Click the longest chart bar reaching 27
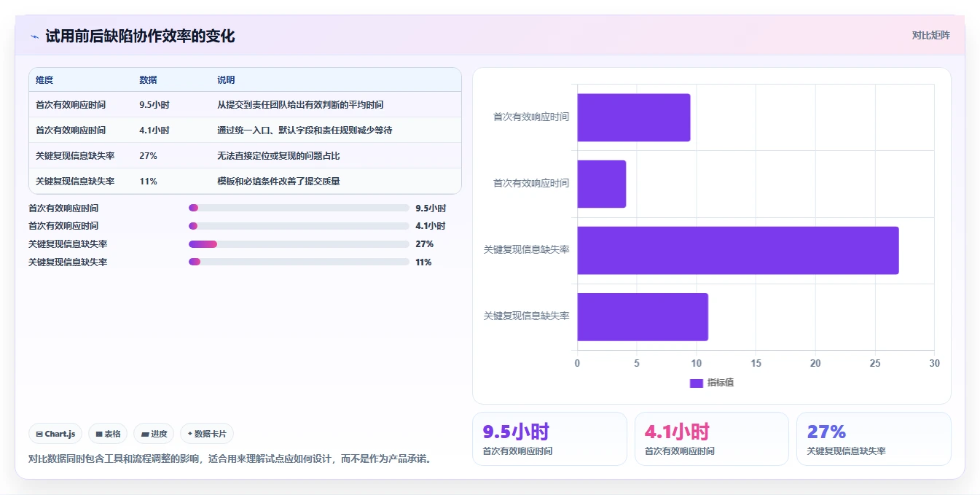This screenshot has width=980, height=495. click(x=738, y=250)
